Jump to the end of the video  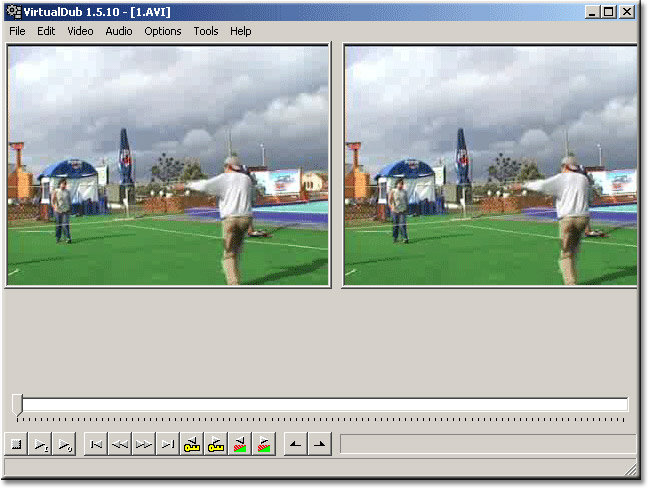(168, 444)
